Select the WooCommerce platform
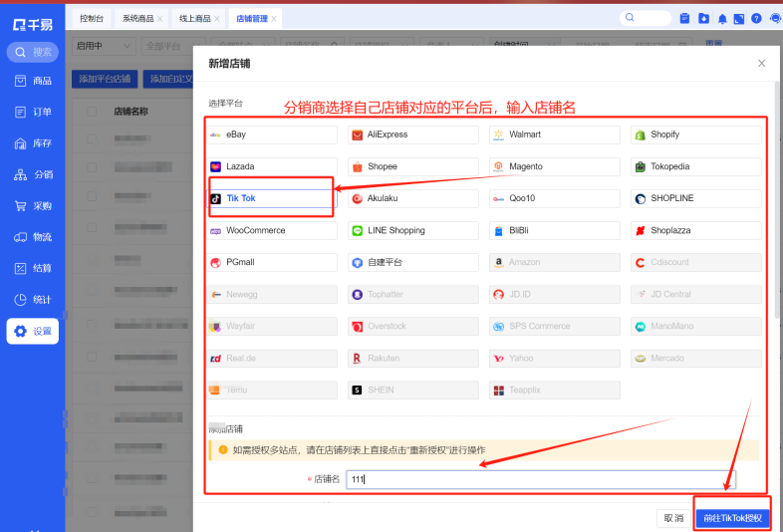783x532 pixels. click(272, 230)
